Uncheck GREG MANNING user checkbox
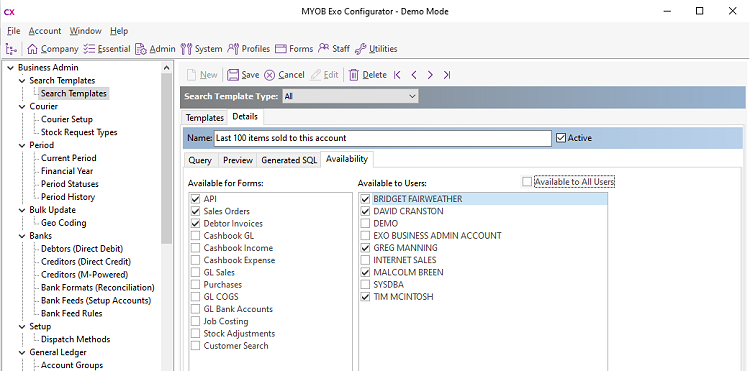 pyautogui.click(x=365, y=248)
